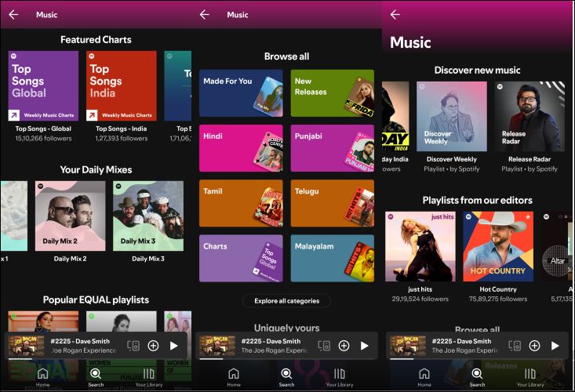Screen dimensions: 575x392
Task: Select '75,89,275 followers' text
Action: 498,299
